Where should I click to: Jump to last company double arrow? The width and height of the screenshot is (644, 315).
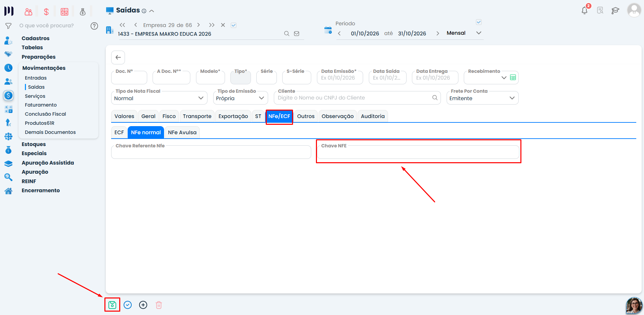coord(212,25)
